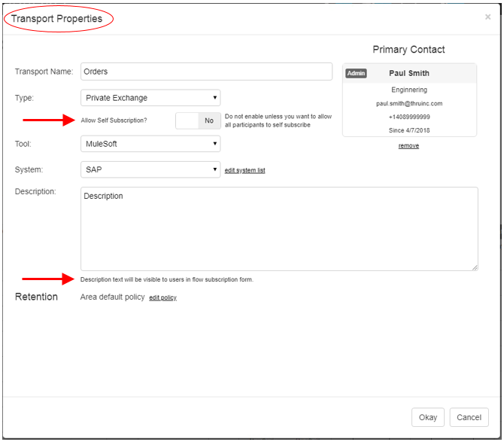504x442 pixels.
Task: Select the Paul Smith contact name
Action: (x=408, y=74)
